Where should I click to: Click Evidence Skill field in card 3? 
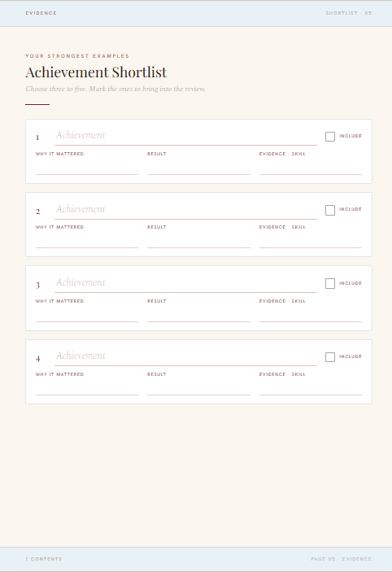pyautogui.click(x=311, y=314)
